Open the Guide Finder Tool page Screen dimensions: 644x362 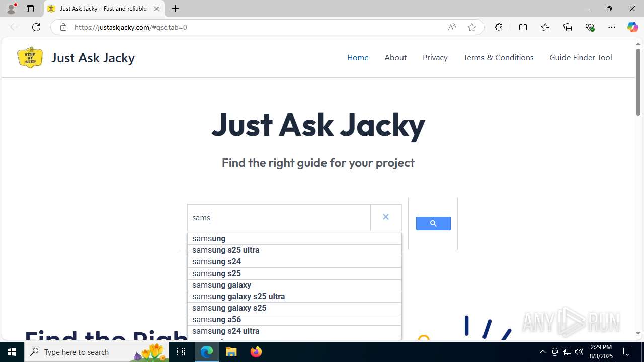581,57
